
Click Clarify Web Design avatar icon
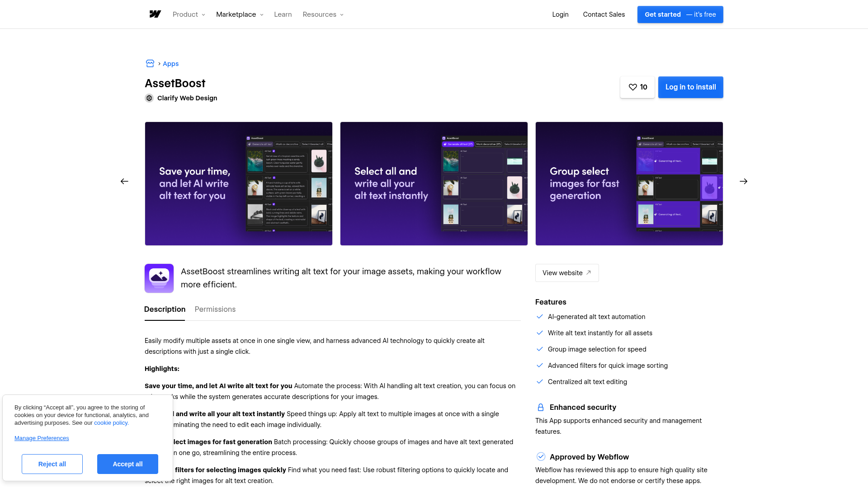click(x=149, y=98)
